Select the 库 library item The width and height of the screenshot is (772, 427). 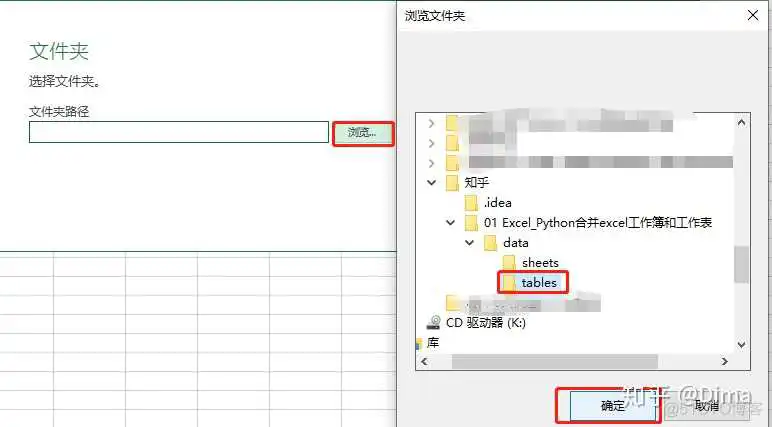pos(433,343)
